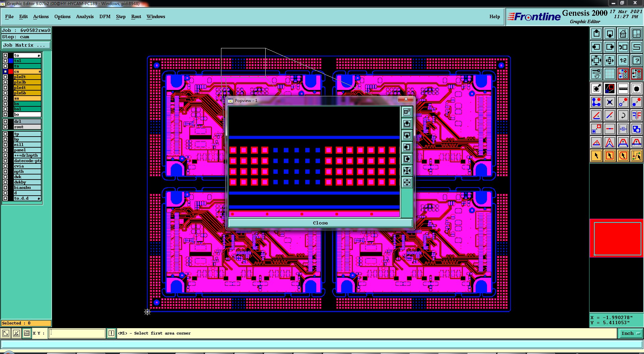Open the Actions menu
The image size is (644, 354).
(41, 16)
